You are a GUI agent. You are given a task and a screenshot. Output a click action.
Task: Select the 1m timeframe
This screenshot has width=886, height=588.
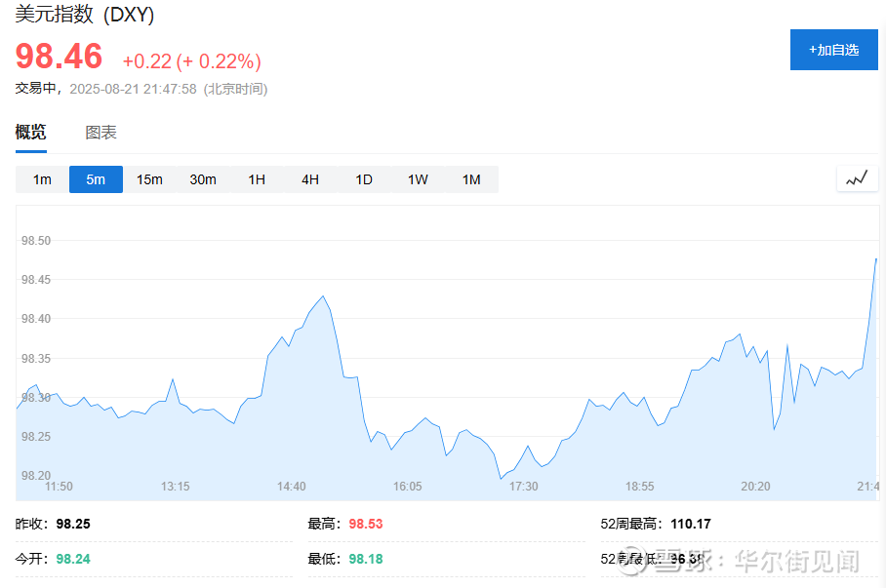pyautogui.click(x=42, y=179)
